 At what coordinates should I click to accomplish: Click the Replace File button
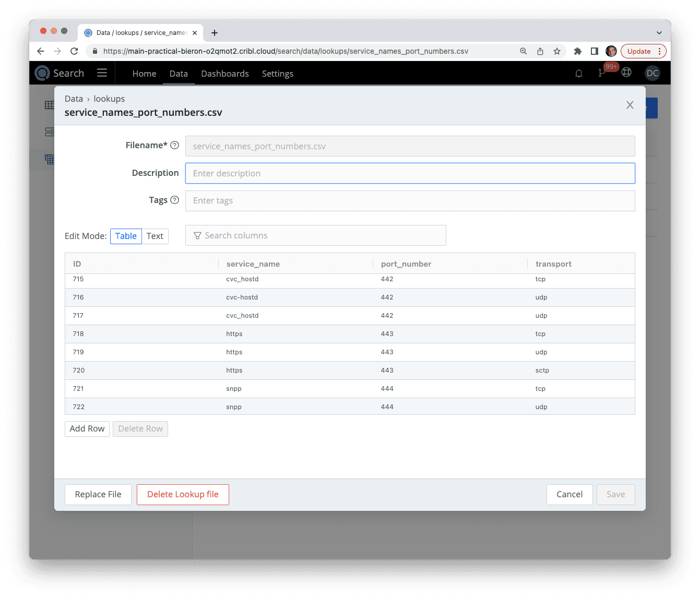(x=98, y=494)
